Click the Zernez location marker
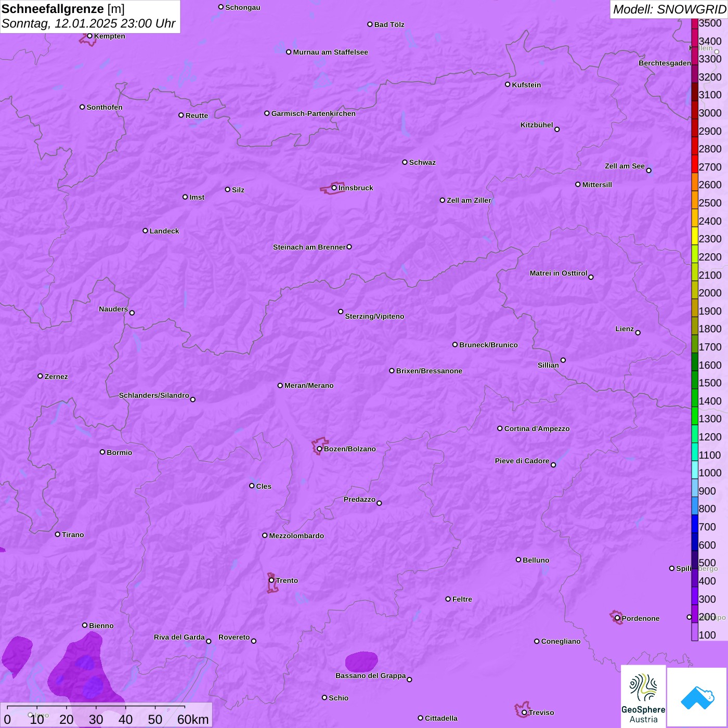The height and width of the screenshot is (728, 728). click(41, 376)
